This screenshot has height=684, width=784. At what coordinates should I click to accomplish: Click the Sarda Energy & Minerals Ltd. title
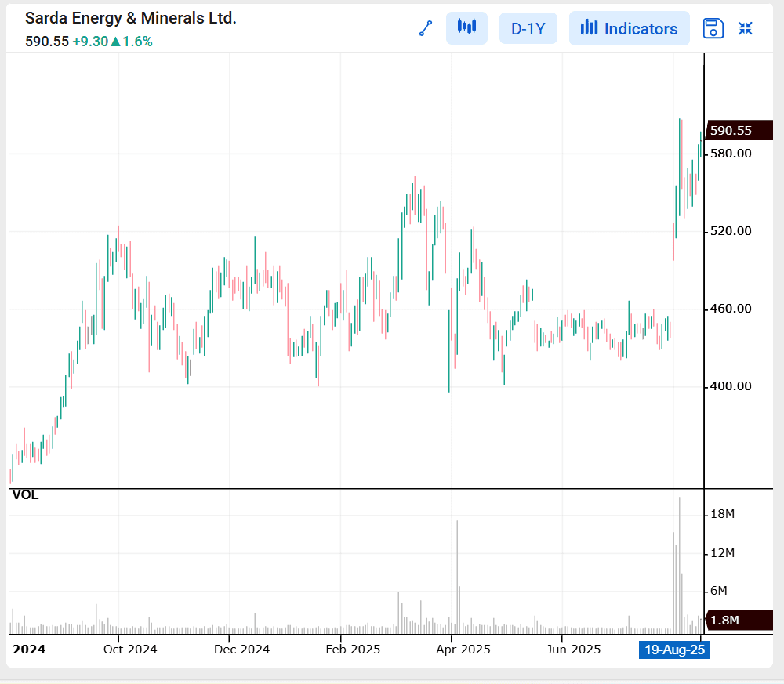(x=130, y=18)
